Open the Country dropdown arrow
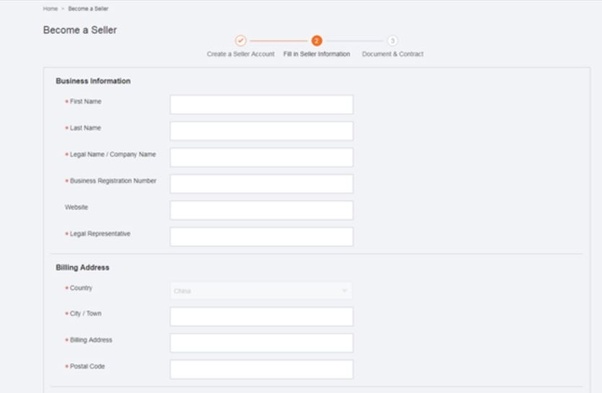 [x=344, y=291]
